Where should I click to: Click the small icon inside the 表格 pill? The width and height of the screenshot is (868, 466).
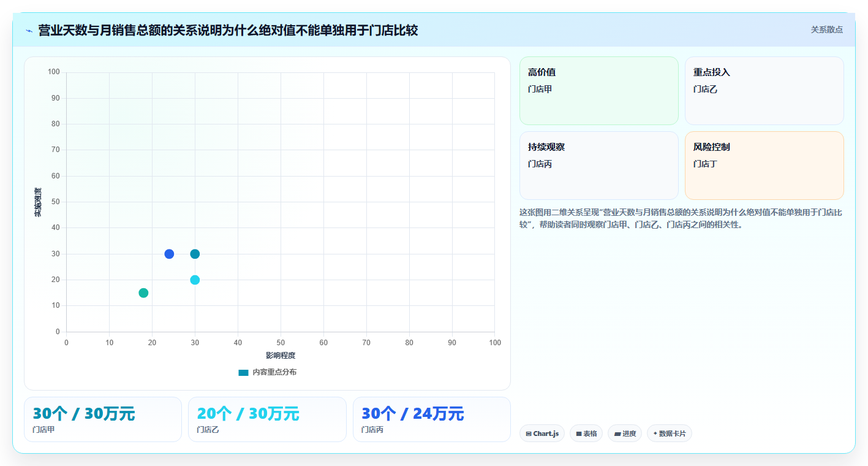[x=579, y=434]
